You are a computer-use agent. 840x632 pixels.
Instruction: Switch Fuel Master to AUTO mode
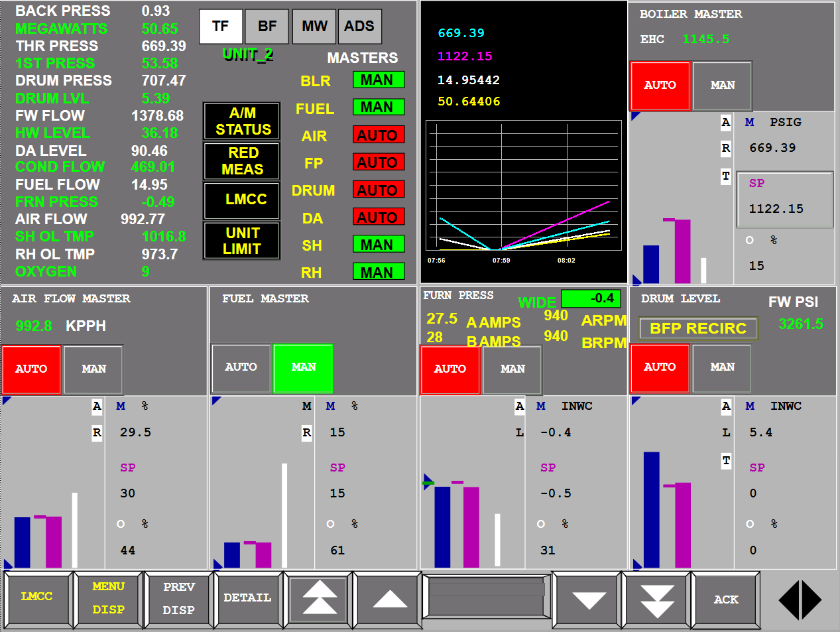[x=241, y=367]
